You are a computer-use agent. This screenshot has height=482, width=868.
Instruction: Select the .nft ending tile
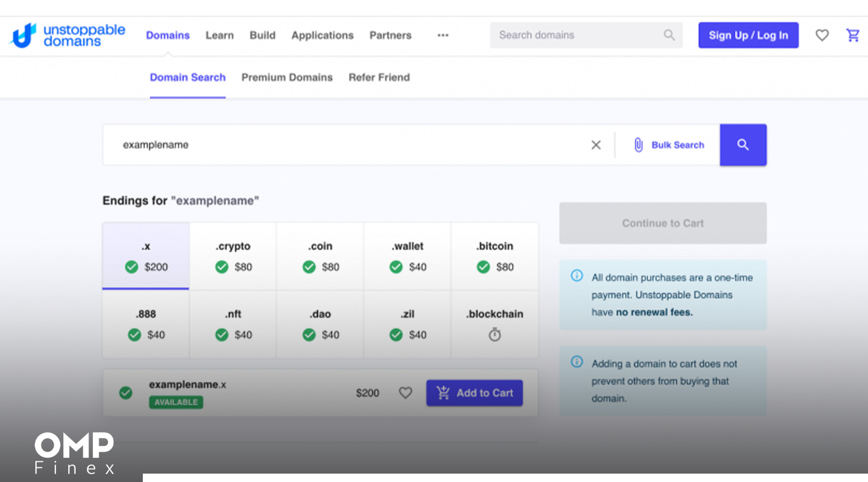[233, 324]
